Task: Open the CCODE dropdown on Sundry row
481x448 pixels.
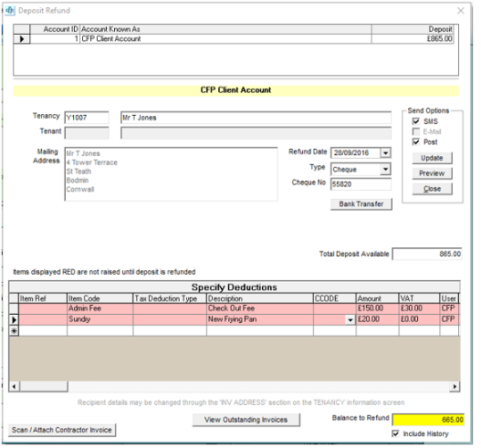Action: pos(350,320)
